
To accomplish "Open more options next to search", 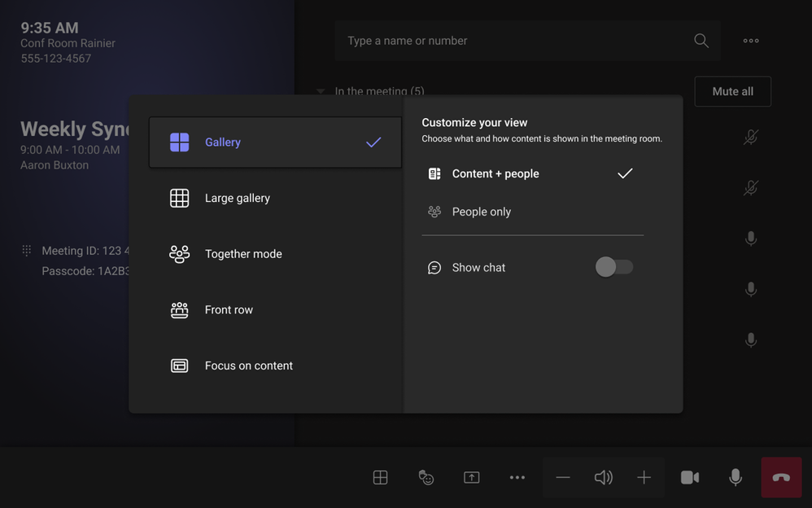I will point(751,41).
